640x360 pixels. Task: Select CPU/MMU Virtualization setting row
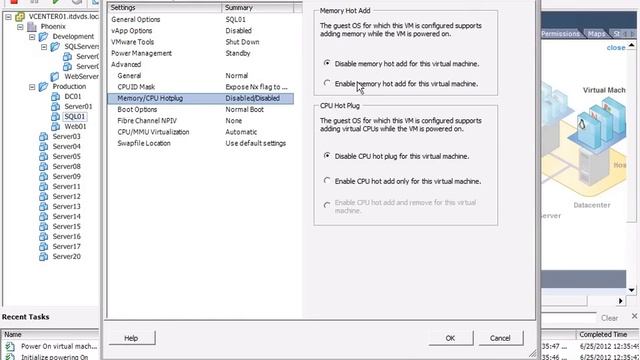click(200, 132)
